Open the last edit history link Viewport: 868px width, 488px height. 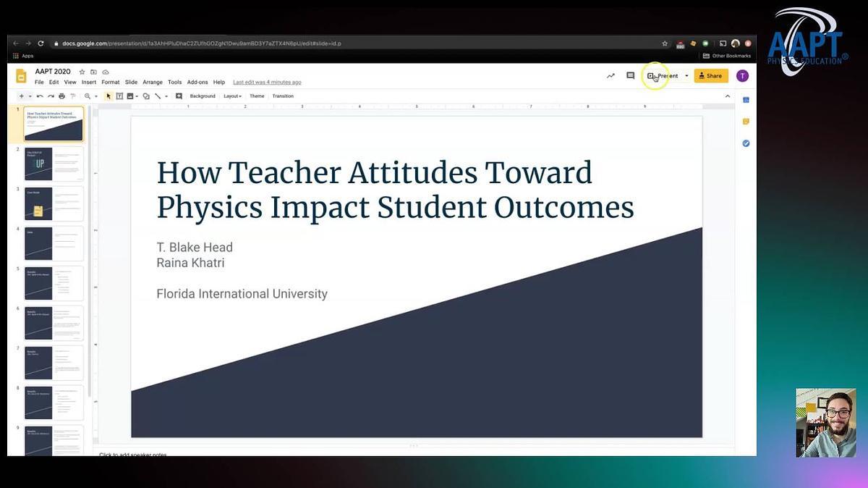click(267, 83)
